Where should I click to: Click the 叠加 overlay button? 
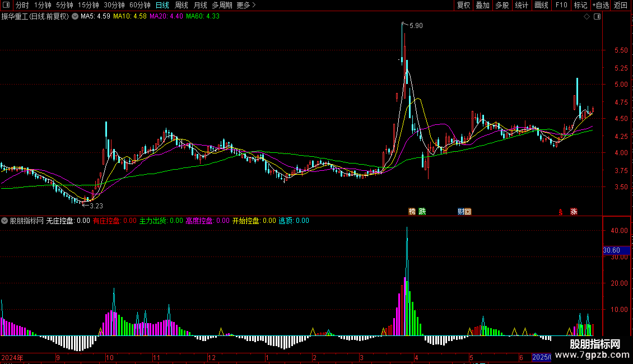(x=482, y=5)
